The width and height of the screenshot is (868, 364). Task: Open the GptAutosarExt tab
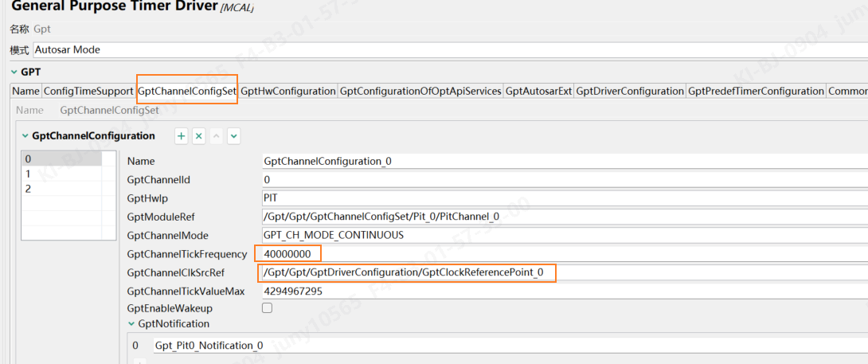click(x=538, y=92)
